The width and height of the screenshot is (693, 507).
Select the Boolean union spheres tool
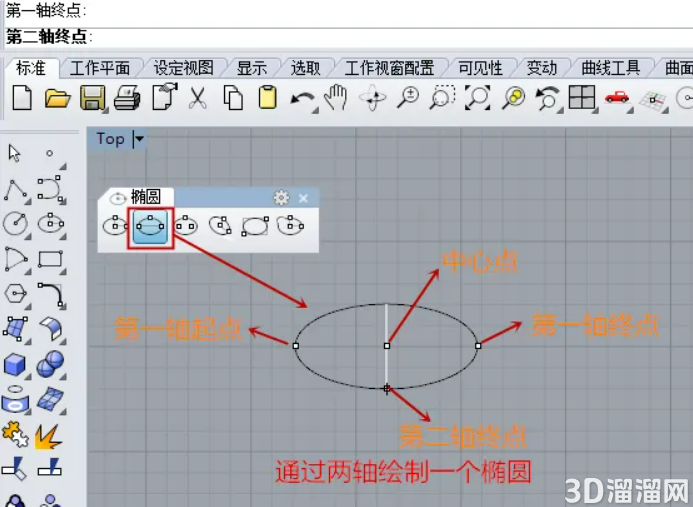tap(50, 364)
